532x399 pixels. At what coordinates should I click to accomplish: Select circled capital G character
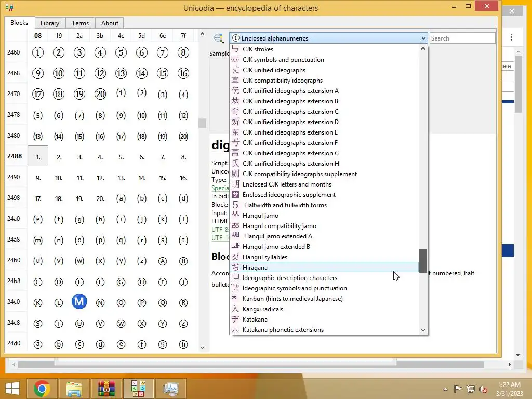(x=121, y=282)
